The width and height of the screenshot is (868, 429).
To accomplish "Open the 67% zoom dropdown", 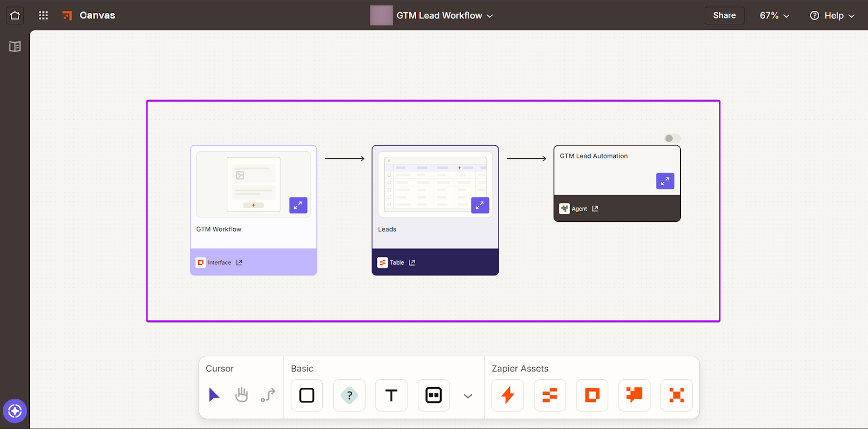I will 774,16.
